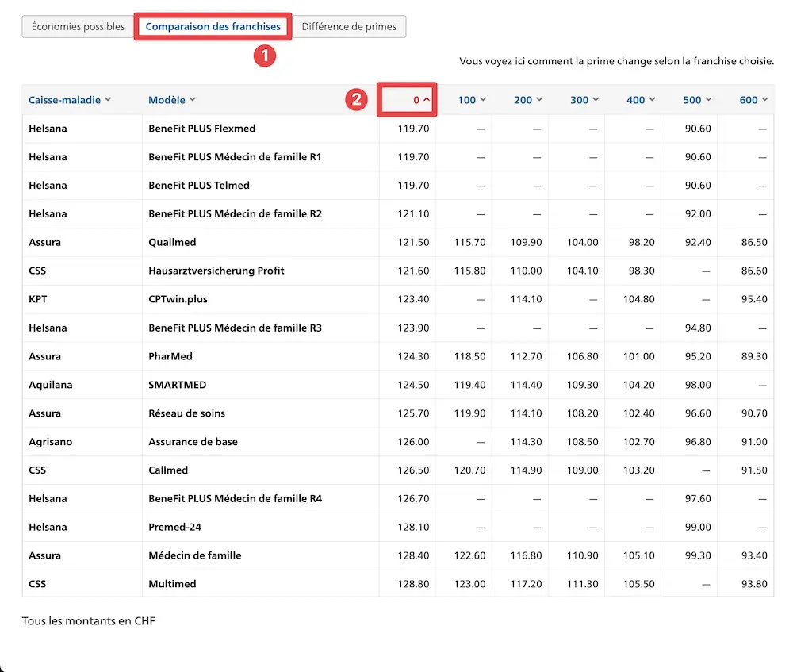The width and height of the screenshot is (793, 672).
Task: Select the premium value 104.80
Action: tap(638, 299)
